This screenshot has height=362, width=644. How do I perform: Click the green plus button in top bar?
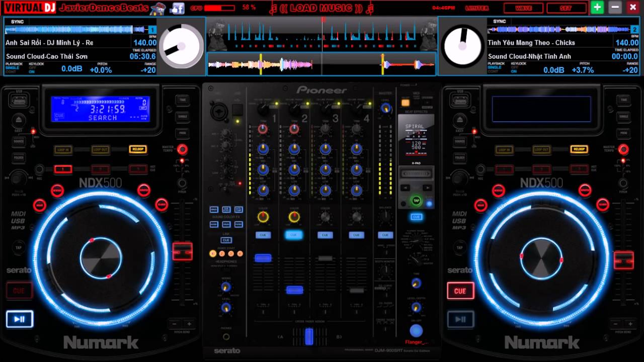coord(597,8)
